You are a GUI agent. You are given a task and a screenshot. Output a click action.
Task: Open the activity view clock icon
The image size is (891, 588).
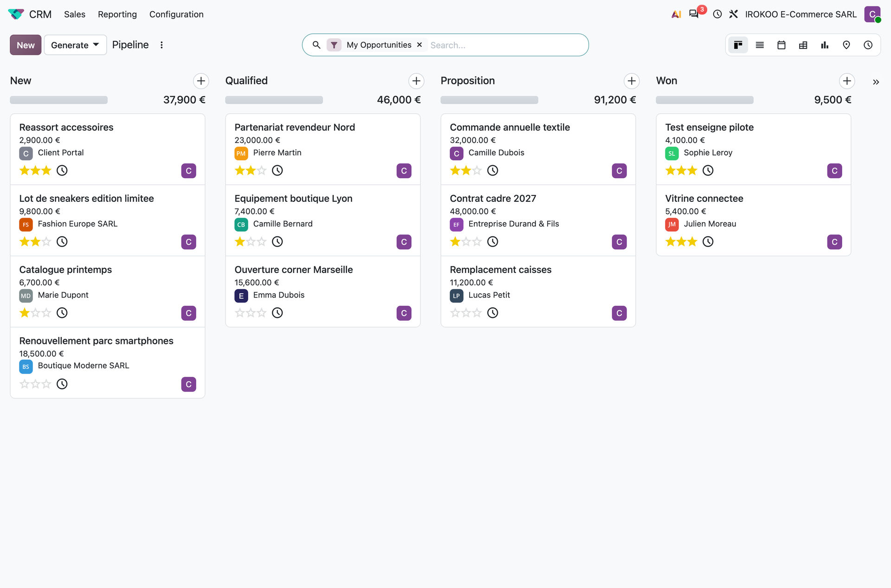[868, 45]
